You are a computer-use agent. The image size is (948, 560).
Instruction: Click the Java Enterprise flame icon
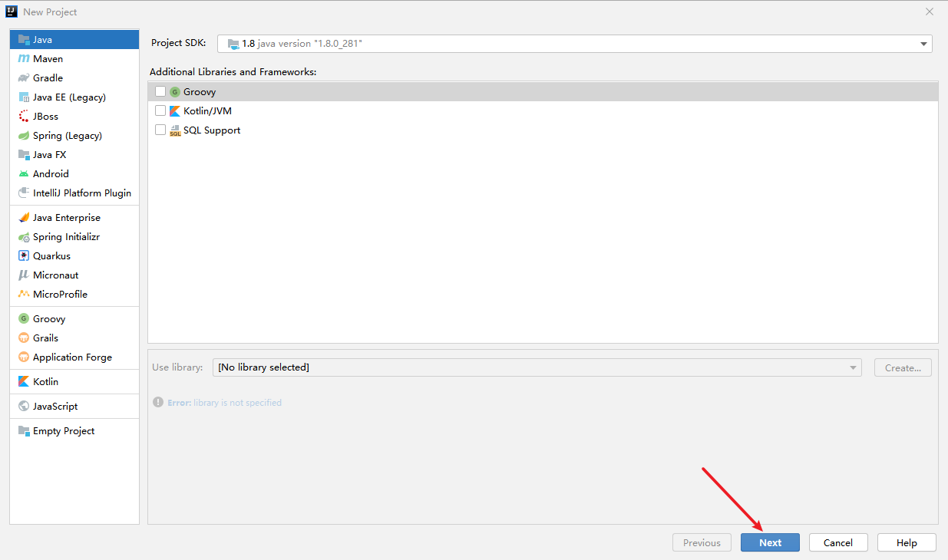[24, 217]
